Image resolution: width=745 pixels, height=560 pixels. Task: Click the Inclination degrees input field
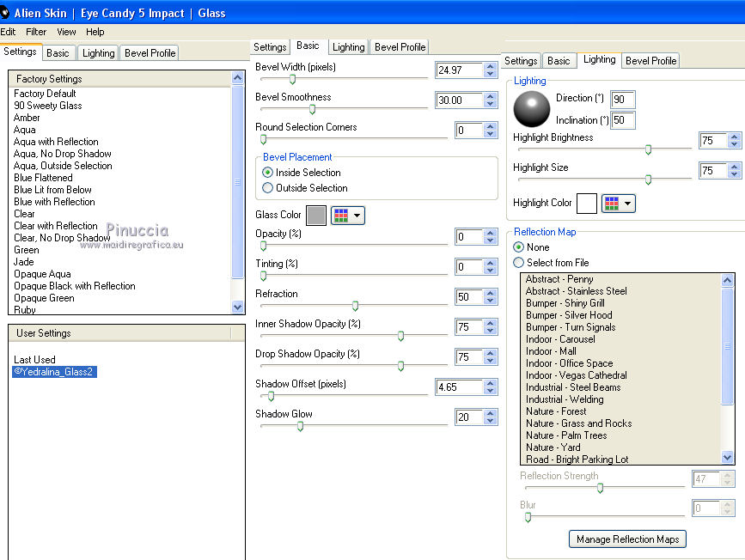tap(622, 120)
